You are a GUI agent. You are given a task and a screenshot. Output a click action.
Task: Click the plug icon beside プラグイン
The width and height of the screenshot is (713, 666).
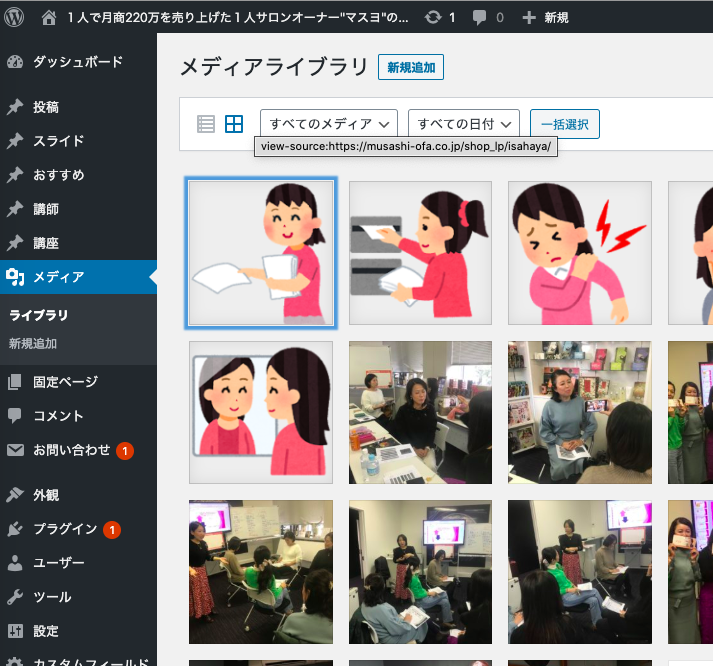click(15, 529)
